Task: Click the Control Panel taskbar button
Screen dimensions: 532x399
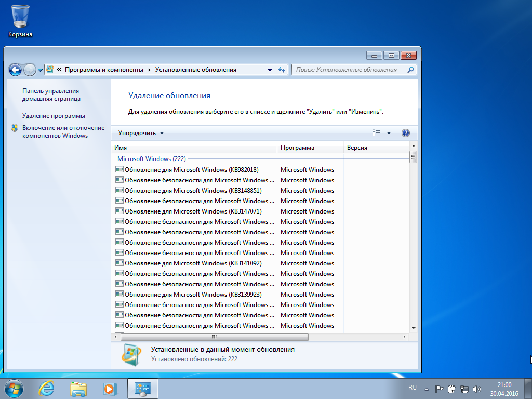Action: point(143,389)
